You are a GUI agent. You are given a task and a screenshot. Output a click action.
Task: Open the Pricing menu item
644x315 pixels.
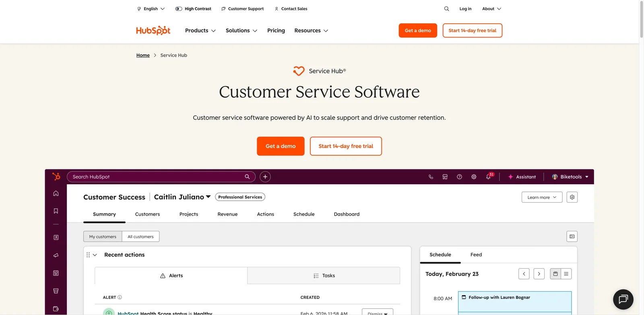click(276, 31)
